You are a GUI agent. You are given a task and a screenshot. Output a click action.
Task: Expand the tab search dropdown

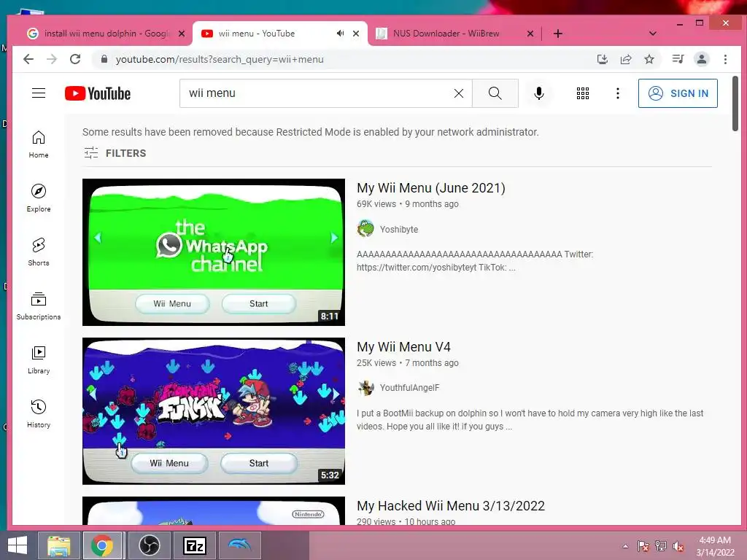point(653,34)
